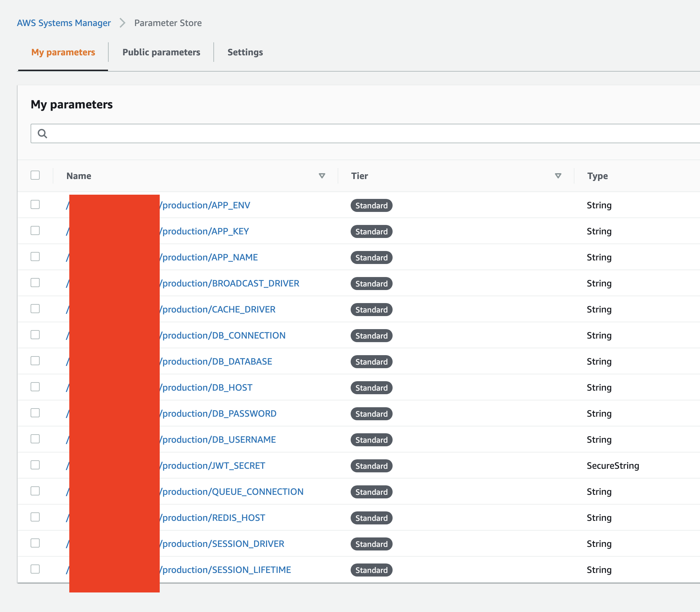Select the CACHE_DRIVER parameter checkbox

pyautogui.click(x=35, y=309)
